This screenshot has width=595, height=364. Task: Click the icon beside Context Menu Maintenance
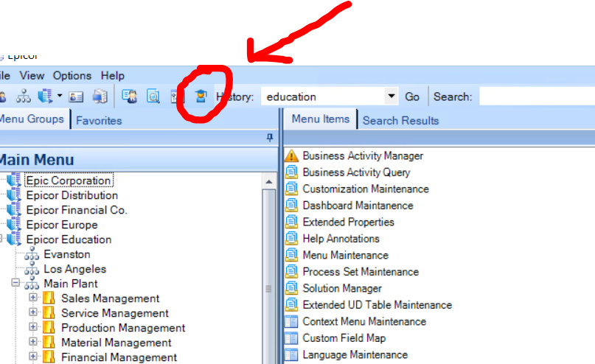coord(291,321)
